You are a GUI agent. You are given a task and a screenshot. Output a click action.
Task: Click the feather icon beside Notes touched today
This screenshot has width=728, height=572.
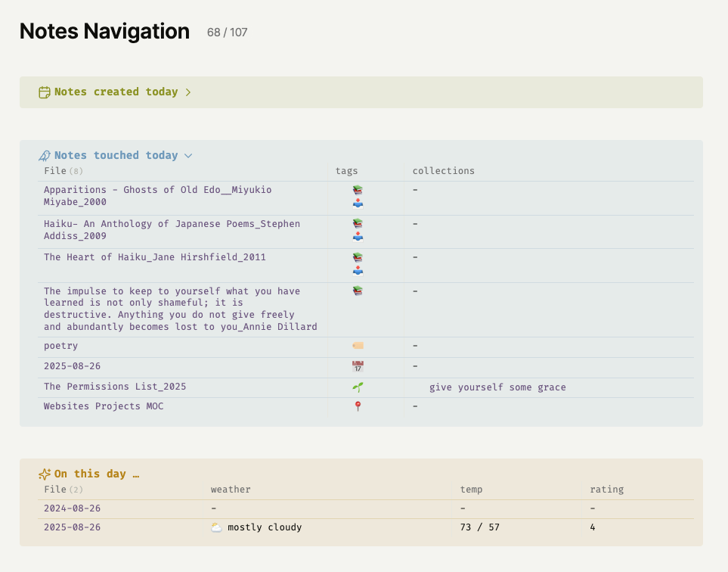pyautogui.click(x=45, y=156)
